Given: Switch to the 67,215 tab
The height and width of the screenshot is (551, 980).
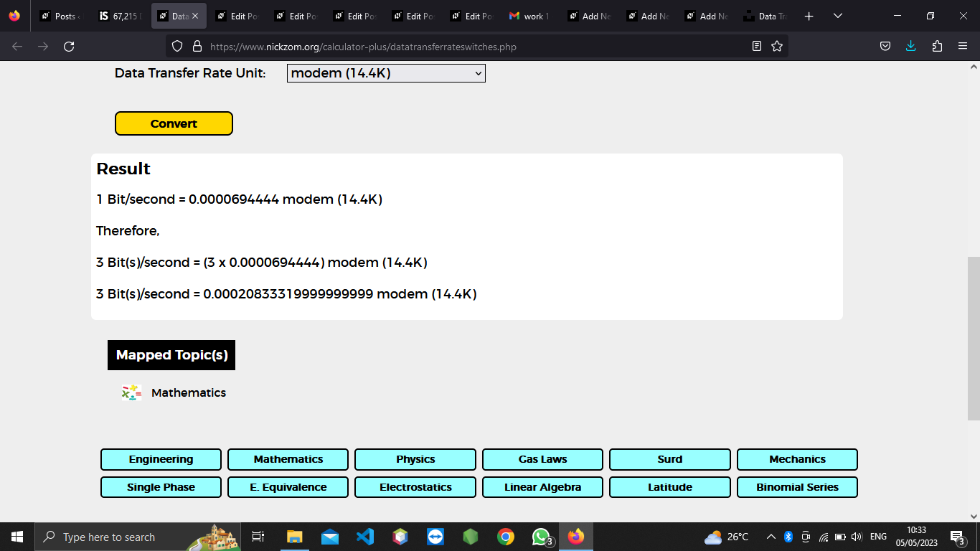Looking at the screenshot, I should tap(121, 16).
